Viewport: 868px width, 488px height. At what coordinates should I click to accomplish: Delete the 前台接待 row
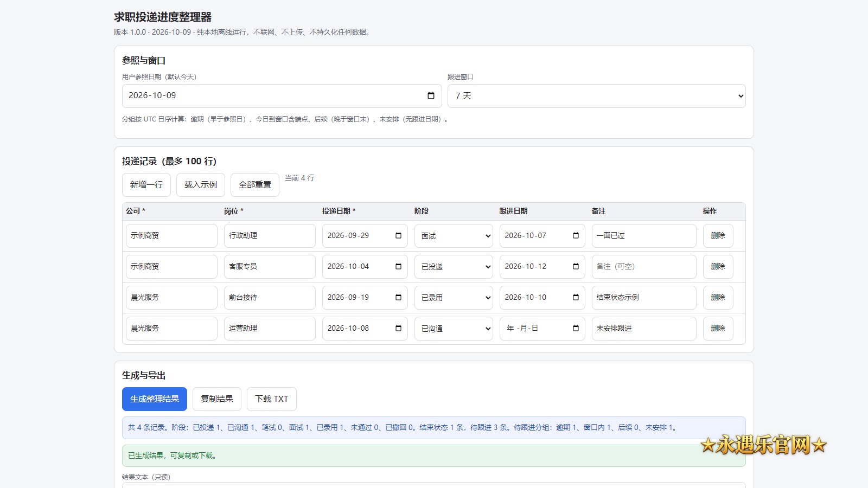coord(718,298)
